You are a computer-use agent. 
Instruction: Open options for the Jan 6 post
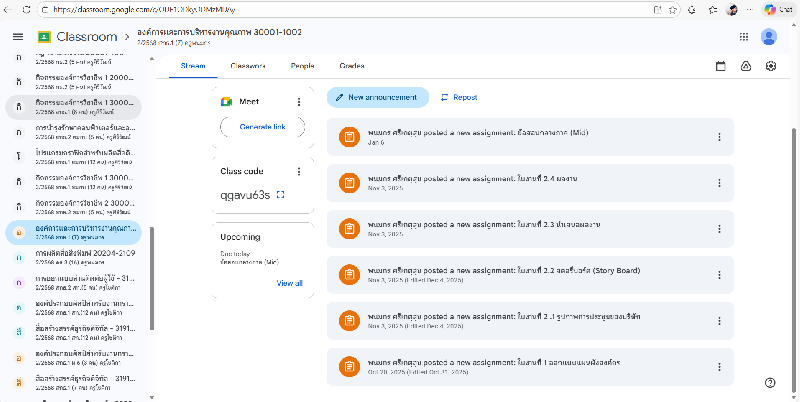[718, 137]
